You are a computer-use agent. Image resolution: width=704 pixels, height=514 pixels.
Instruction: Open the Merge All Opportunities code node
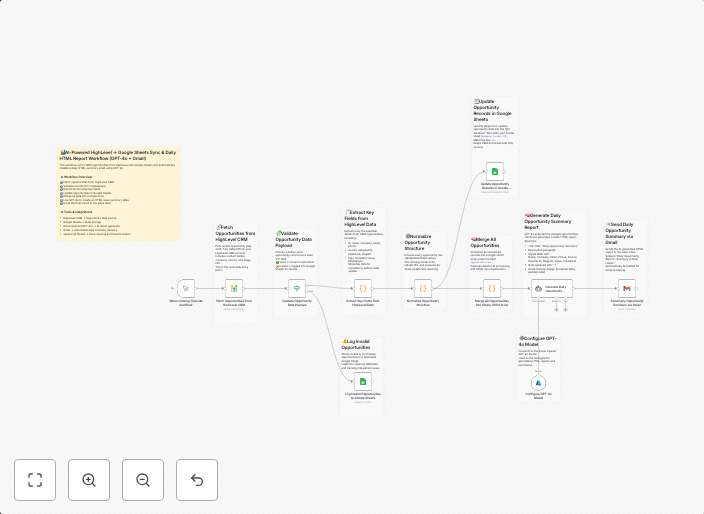pos(492,288)
